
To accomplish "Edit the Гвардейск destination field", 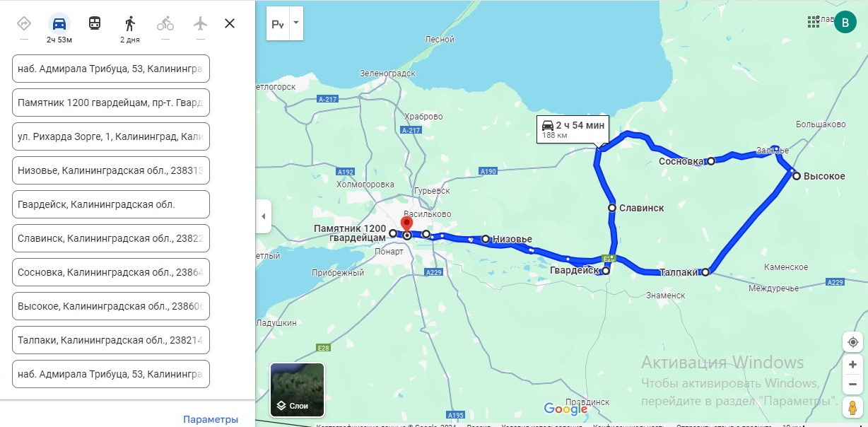I will click(111, 204).
